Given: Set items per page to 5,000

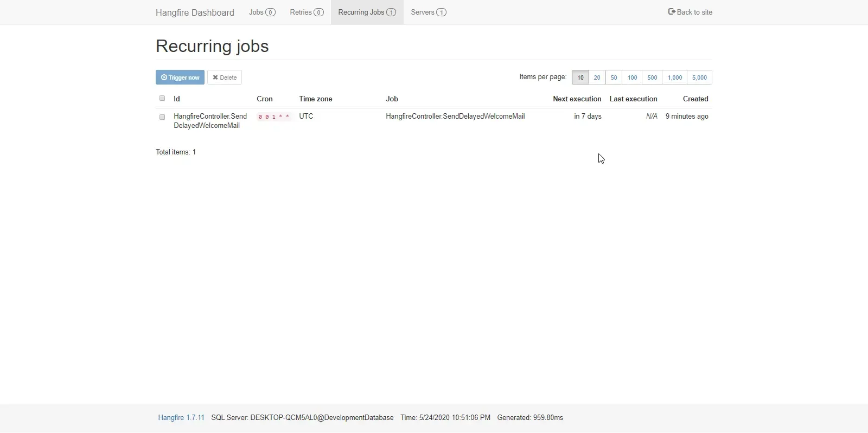Looking at the screenshot, I should (x=699, y=77).
